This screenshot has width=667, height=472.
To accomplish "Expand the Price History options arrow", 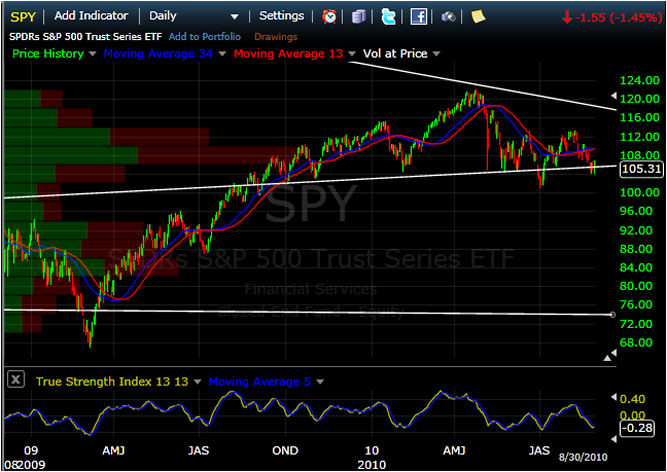I will [91, 54].
